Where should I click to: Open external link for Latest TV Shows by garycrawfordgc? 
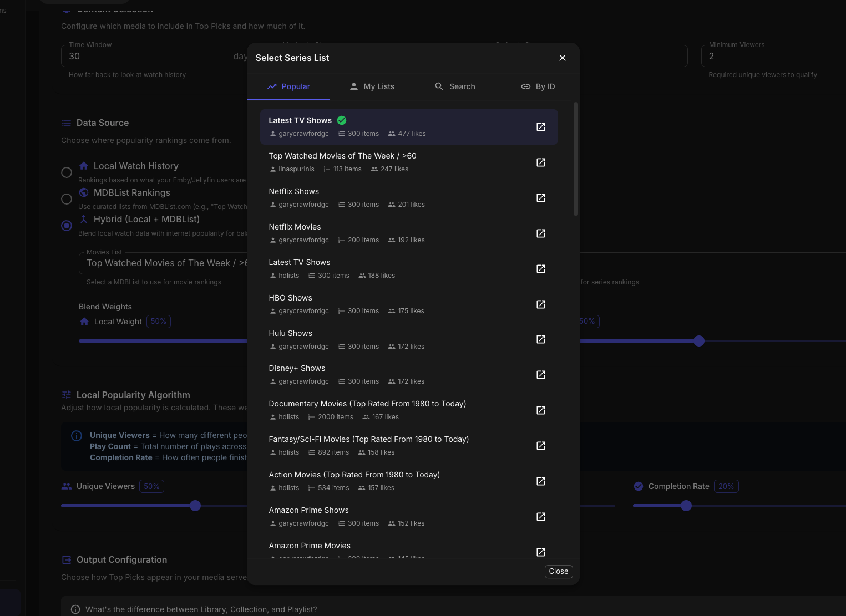tap(540, 127)
